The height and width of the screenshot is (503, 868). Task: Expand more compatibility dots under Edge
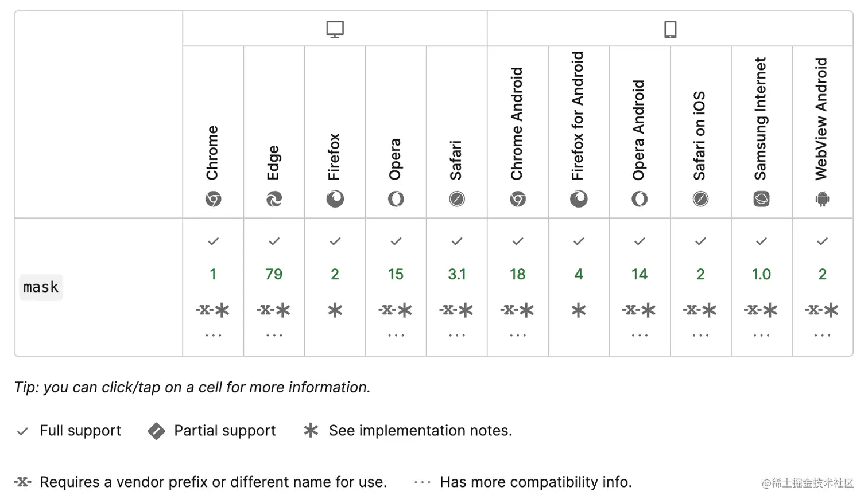274,336
